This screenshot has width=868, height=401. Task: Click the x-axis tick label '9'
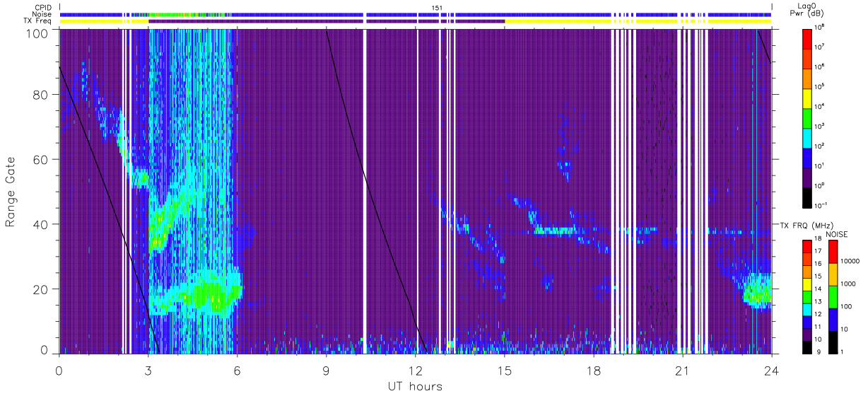(x=327, y=370)
